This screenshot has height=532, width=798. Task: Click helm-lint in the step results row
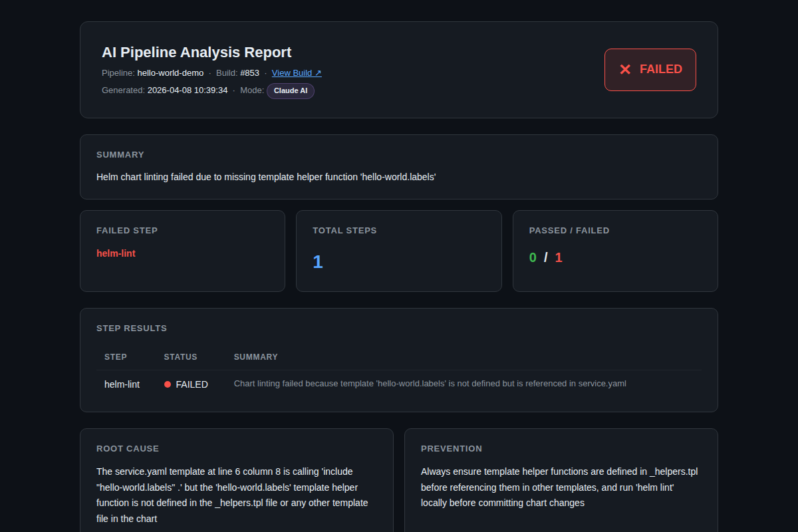click(122, 384)
